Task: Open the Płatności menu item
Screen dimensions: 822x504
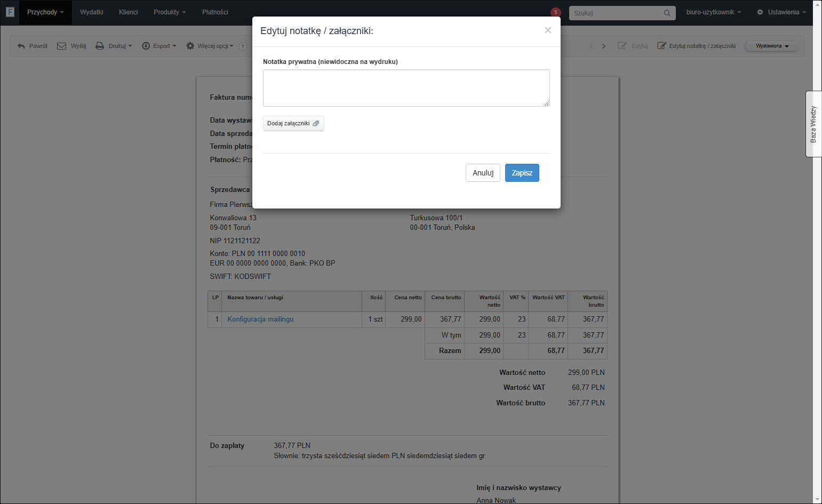Action: [215, 12]
